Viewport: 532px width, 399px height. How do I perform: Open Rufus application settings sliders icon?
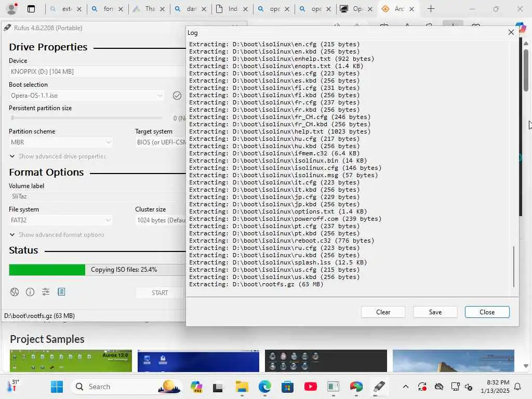(46, 292)
